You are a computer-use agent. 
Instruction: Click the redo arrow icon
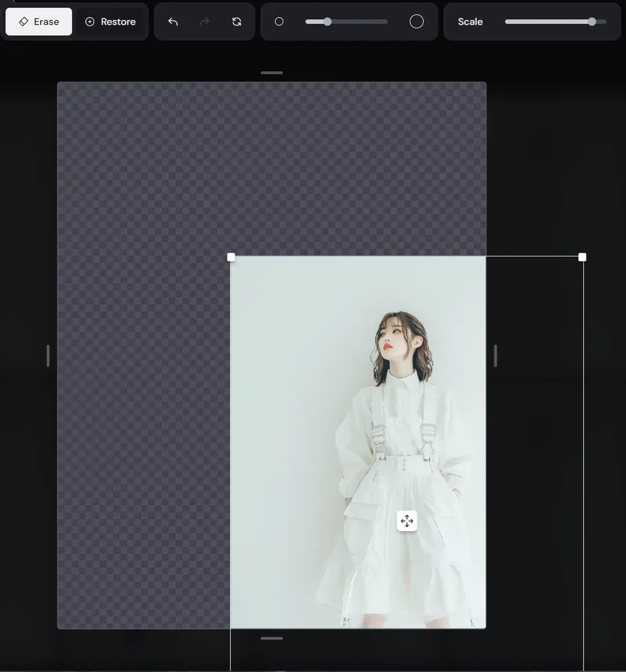(205, 21)
